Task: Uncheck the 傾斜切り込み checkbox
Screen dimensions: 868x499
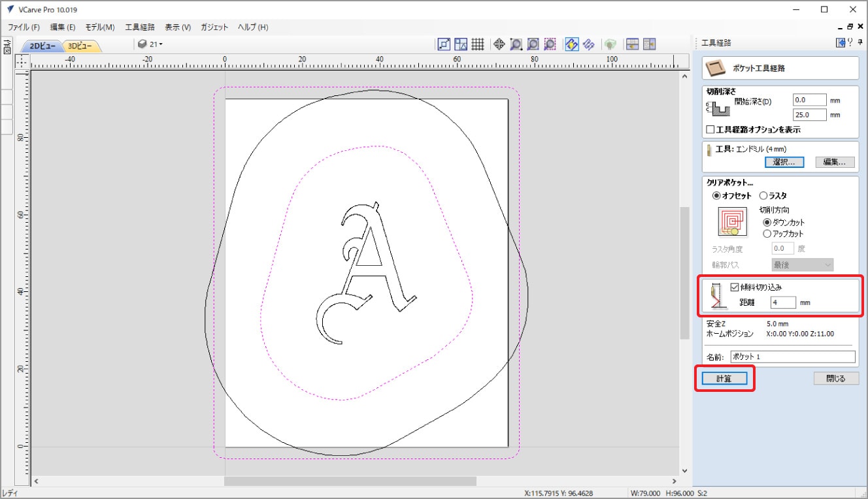Action: [735, 287]
